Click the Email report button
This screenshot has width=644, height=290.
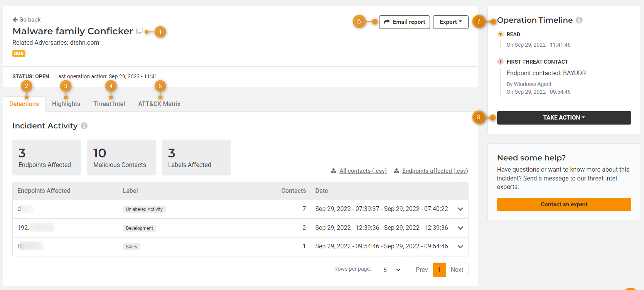[404, 22]
